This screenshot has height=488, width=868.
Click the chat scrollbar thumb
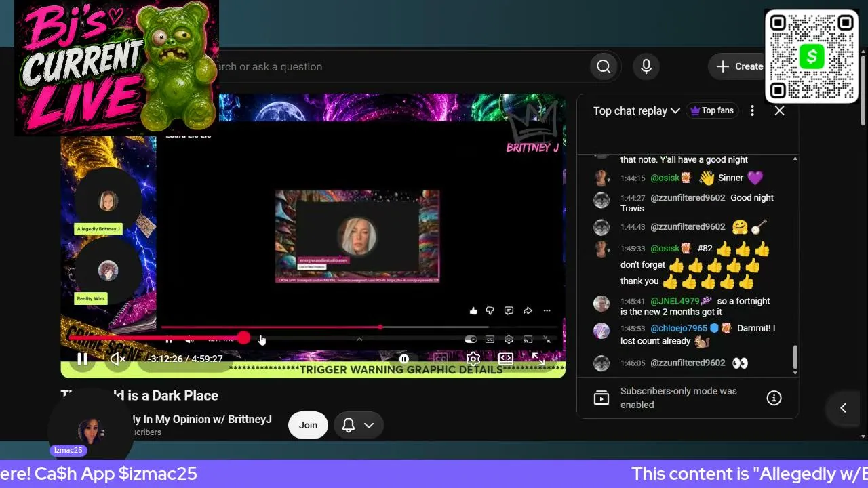(795, 357)
